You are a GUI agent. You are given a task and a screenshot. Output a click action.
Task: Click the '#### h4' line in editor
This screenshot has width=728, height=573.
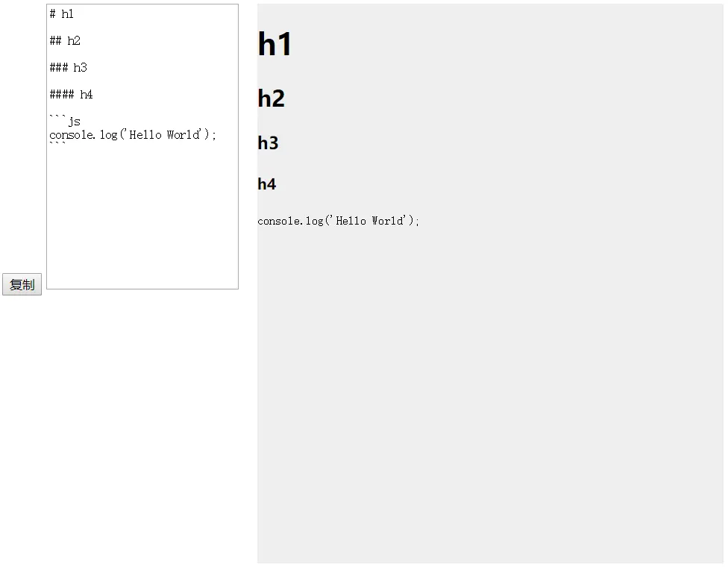pos(71,95)
